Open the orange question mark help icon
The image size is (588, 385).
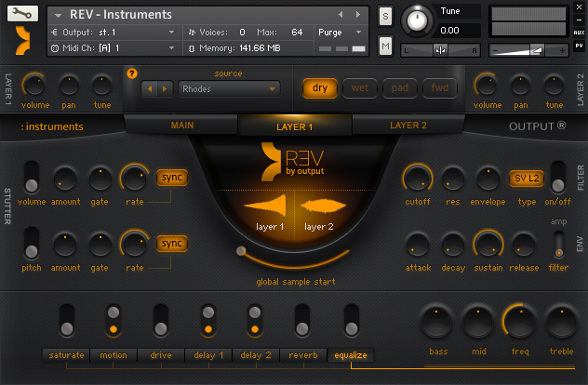[132, 73]
